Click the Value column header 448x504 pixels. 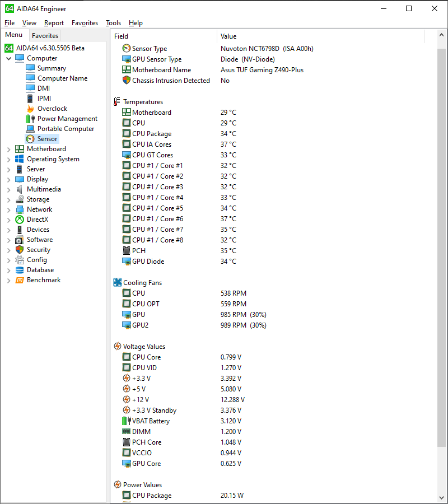click(x=321, y=36)
